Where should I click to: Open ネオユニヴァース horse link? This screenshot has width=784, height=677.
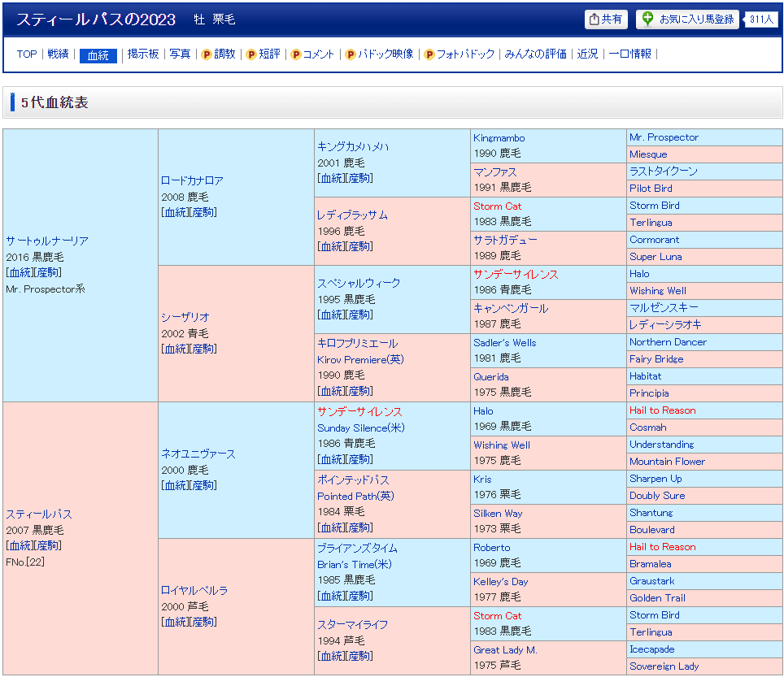(198, 454)
